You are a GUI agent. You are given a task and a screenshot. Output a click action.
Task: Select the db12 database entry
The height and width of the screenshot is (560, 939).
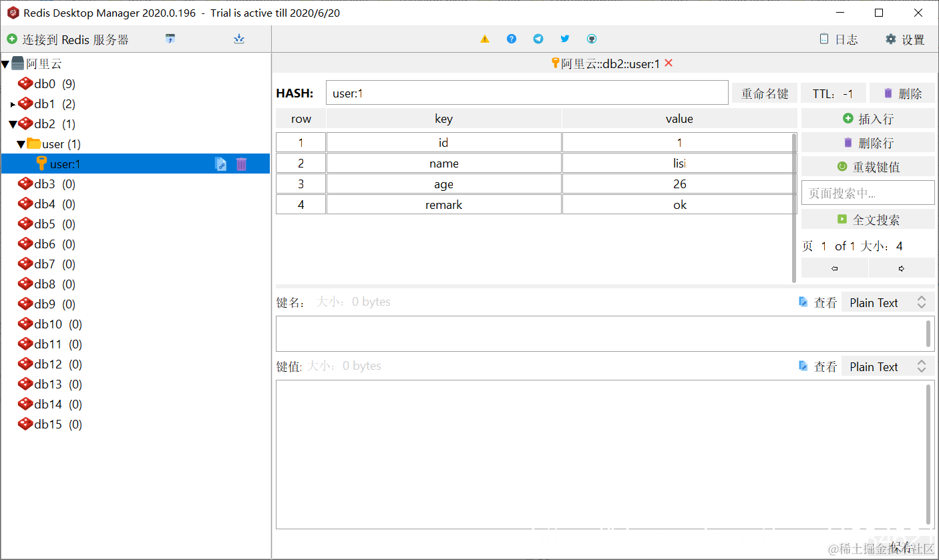point(50,364)
